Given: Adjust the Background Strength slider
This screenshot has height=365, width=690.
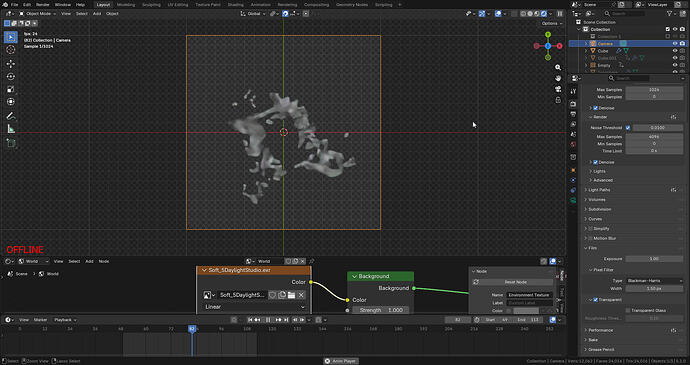Looking at the screenshot, I should pyautogui.click(x=380, y=310).
